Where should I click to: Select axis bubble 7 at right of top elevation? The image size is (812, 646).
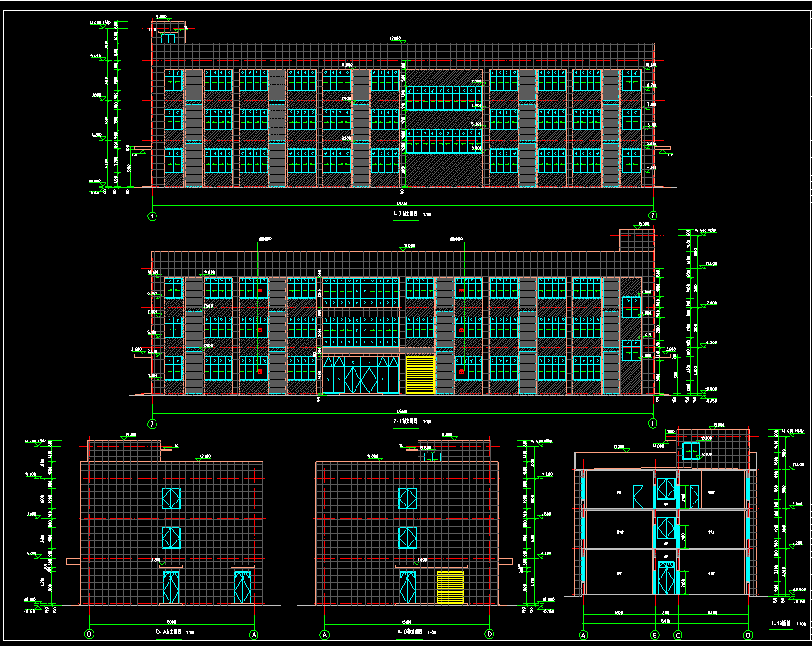pos(653,216)
